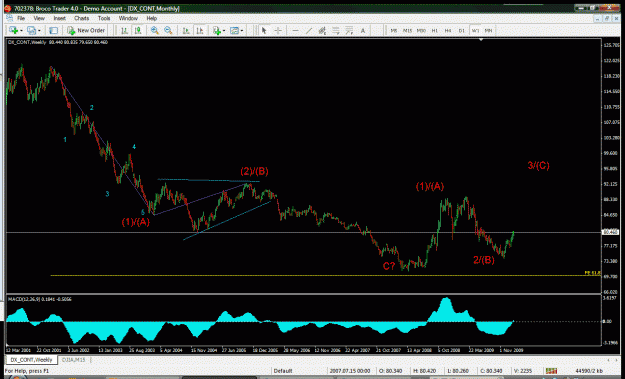Zoom in on the chart
This screenshot has width=625, height=379.
(155, 30)
